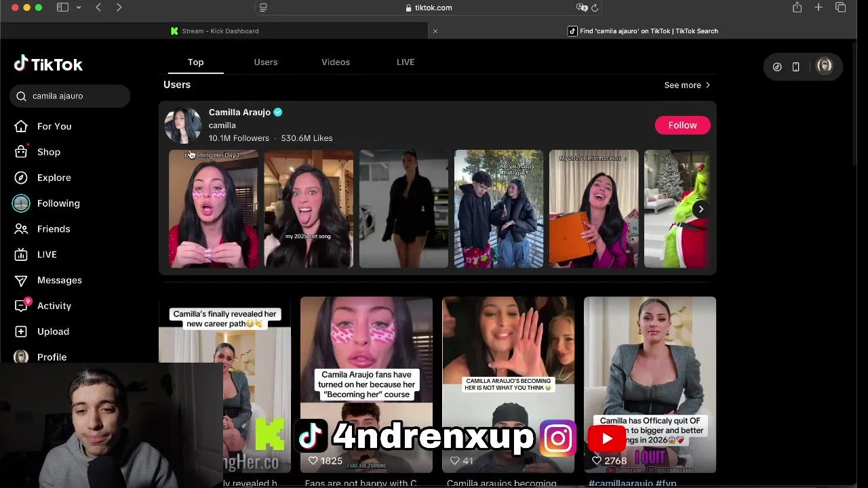868x488 pixels.
Task: Go back with Safari back arrow
Action: pyautogui.click(x=98, y=7)
